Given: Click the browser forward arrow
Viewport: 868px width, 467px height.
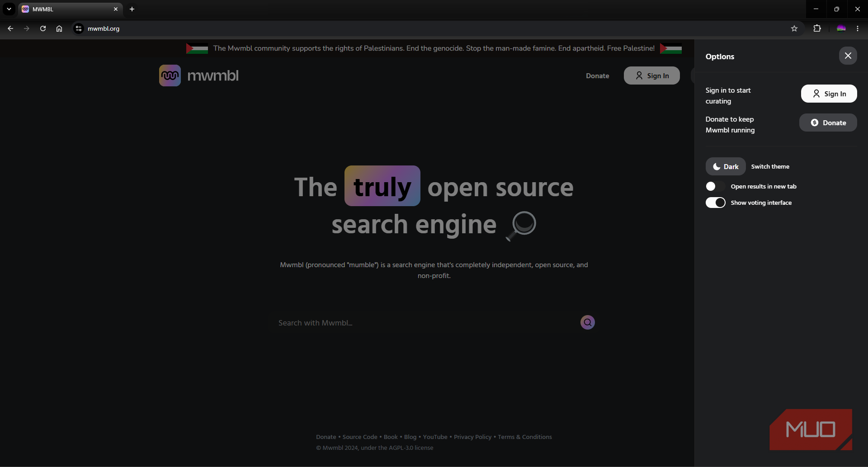Looking at the screenshot, I should pyautogui.click(x=27, y=28).
